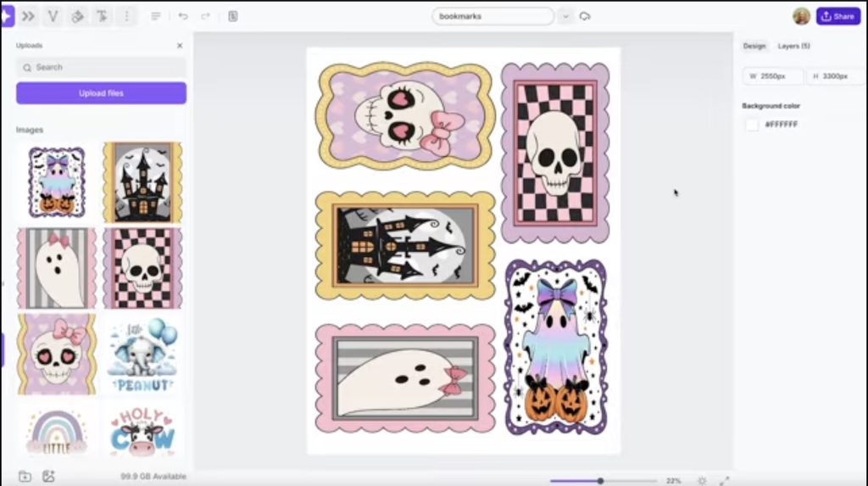Click the add image icon at bottom left
This screenshot has width=868, height=486.
pos(48,476)
